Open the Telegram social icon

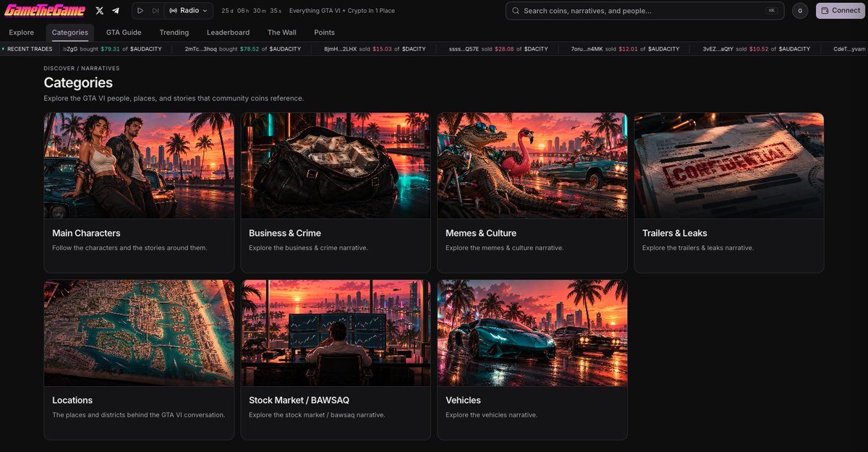tap(116, 11)
